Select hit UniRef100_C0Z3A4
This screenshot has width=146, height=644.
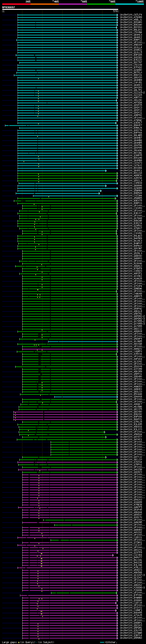point(131,196)
